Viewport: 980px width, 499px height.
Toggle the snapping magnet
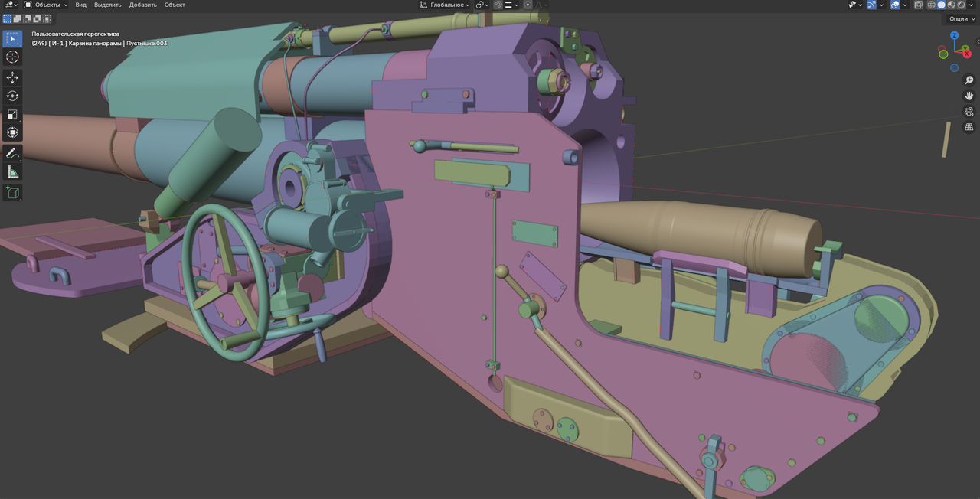pos(498,5)
